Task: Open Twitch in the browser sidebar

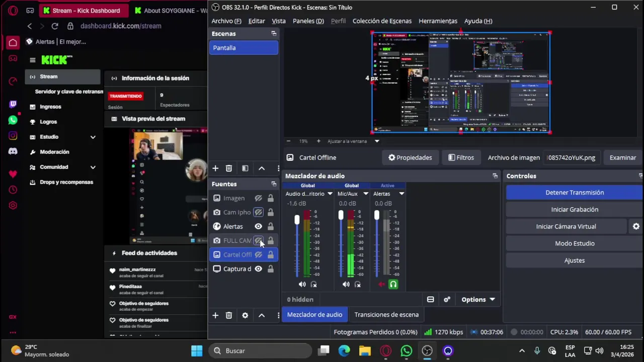Action: tap(13, 104)
